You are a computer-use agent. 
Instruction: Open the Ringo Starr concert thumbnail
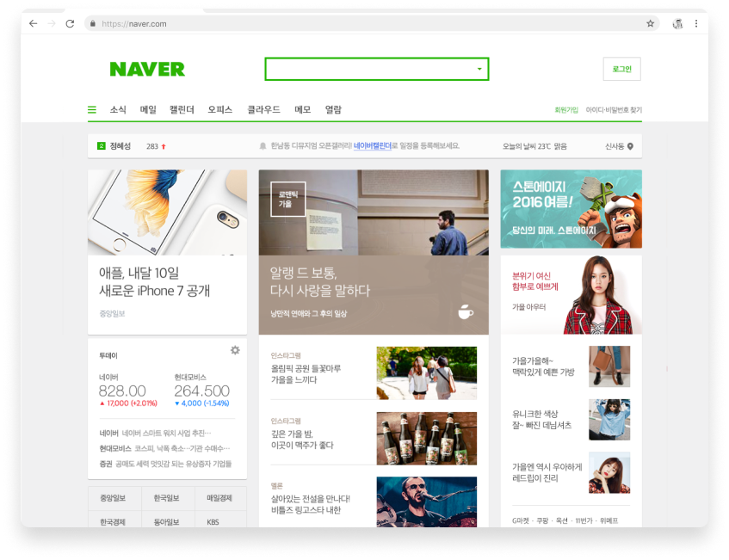pos(426,502)
